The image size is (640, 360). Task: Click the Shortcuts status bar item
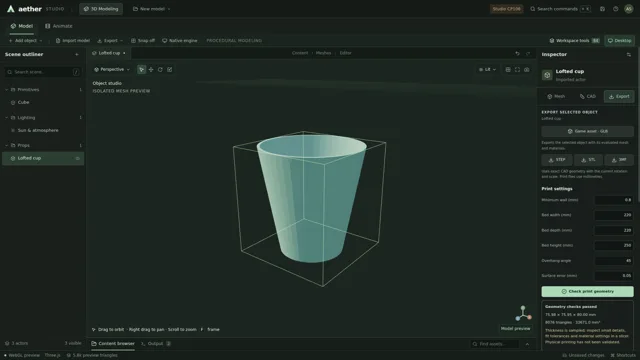pos(623,355)
